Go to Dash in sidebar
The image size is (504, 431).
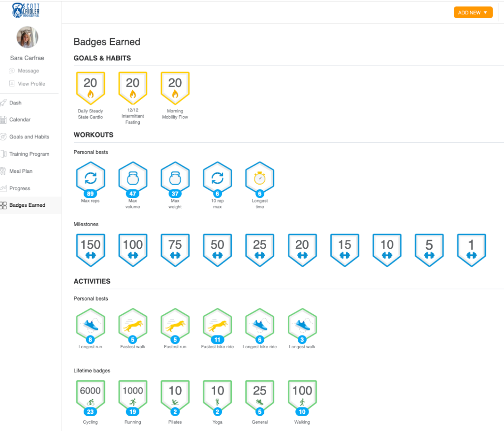tap(15, 103)
